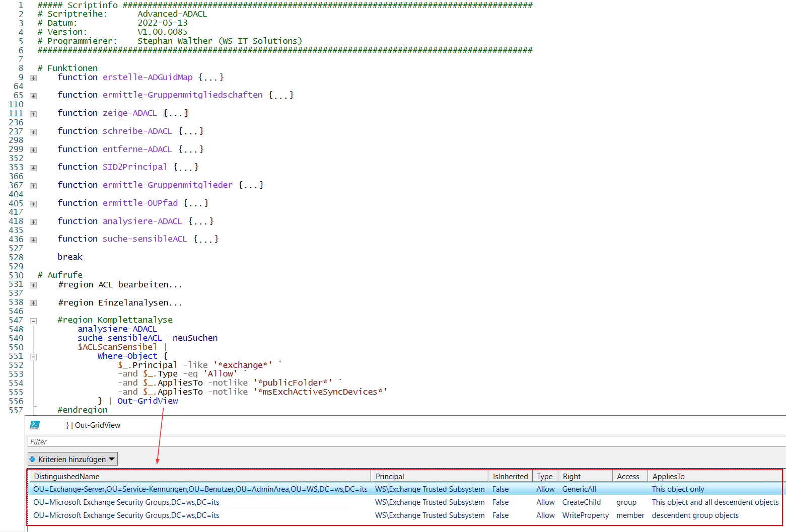Click the PowerShell icon in Out-GridView title
Screen dimensions: 786x532
35,425
